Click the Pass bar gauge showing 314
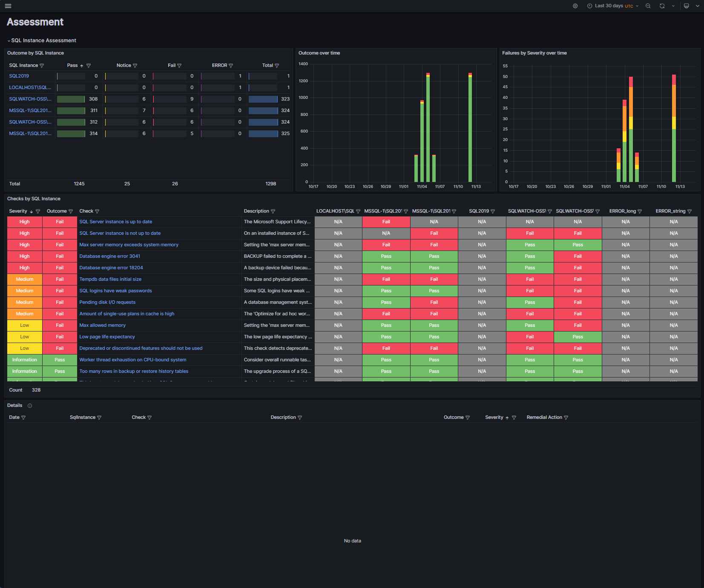 pos(71,134)
